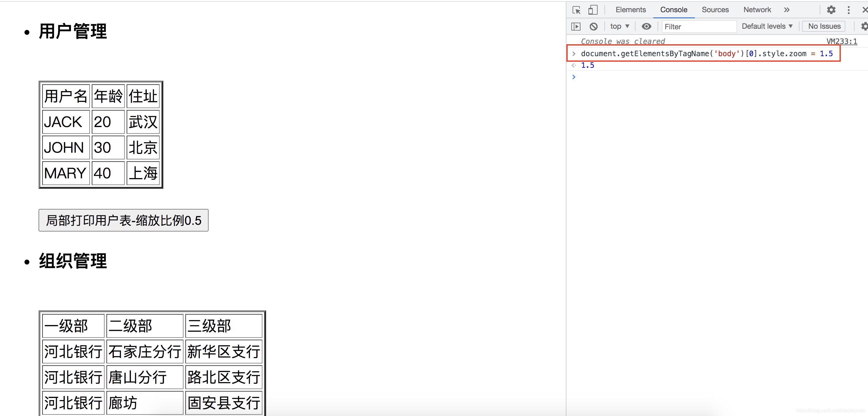Expand the more tabs double-chevron
Viewport: 868px width, 416px height.
pyautogui.click(x=787, y=10)
